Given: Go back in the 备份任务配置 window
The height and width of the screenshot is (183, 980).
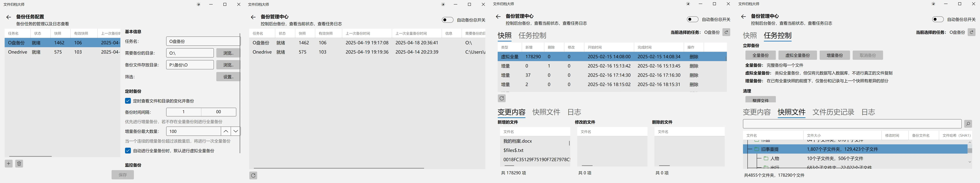Looking at the screenshot, I should pos(8,17).
